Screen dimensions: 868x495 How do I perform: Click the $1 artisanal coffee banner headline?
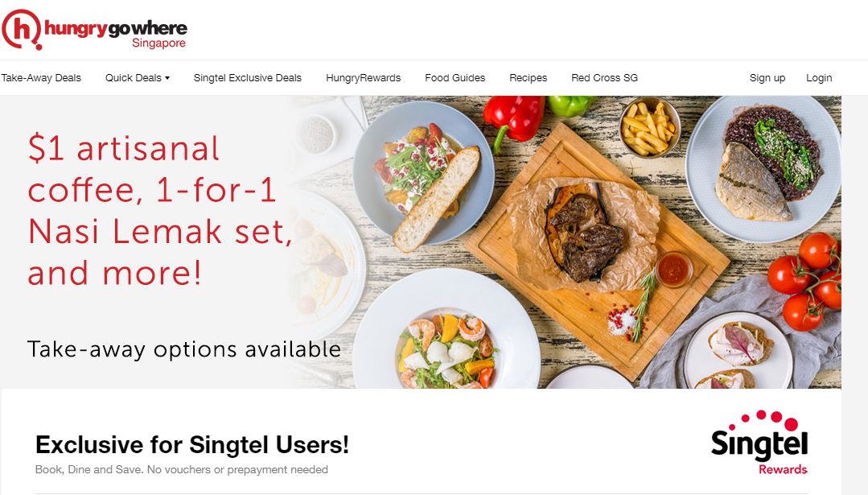[159, 210]
